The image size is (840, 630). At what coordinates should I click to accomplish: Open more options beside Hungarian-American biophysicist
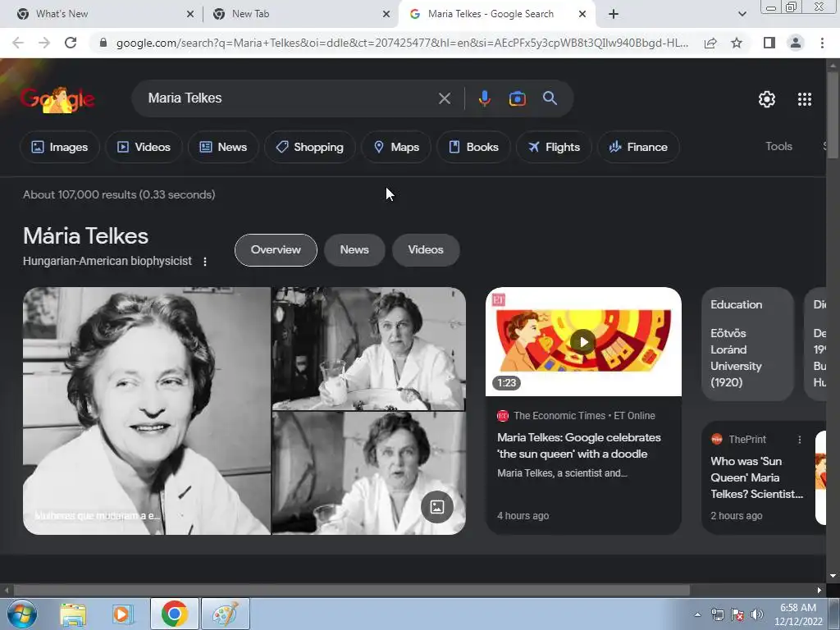pos(204,262)
